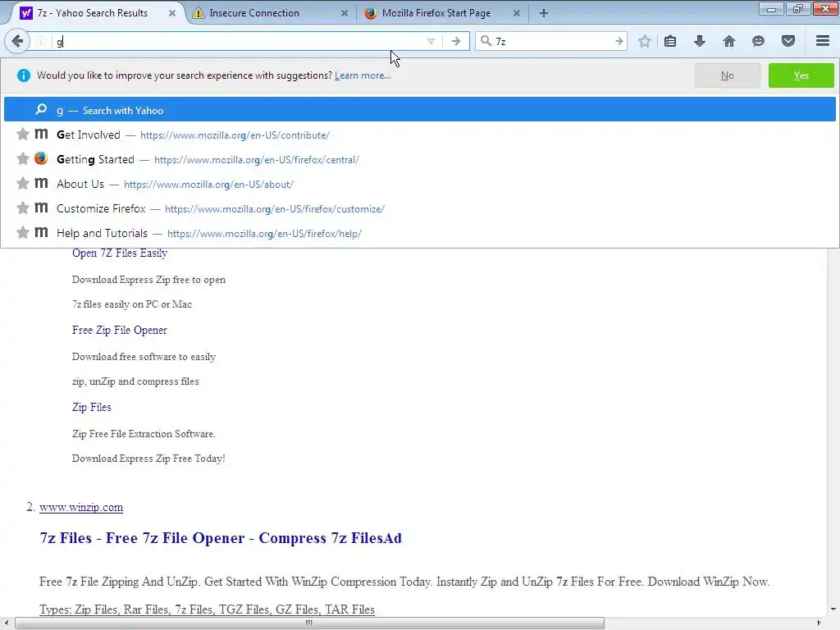This screenshot has height=630, width=840.
Task: Click the horizontal scrollbar left arrow
Action: [6, 623]
